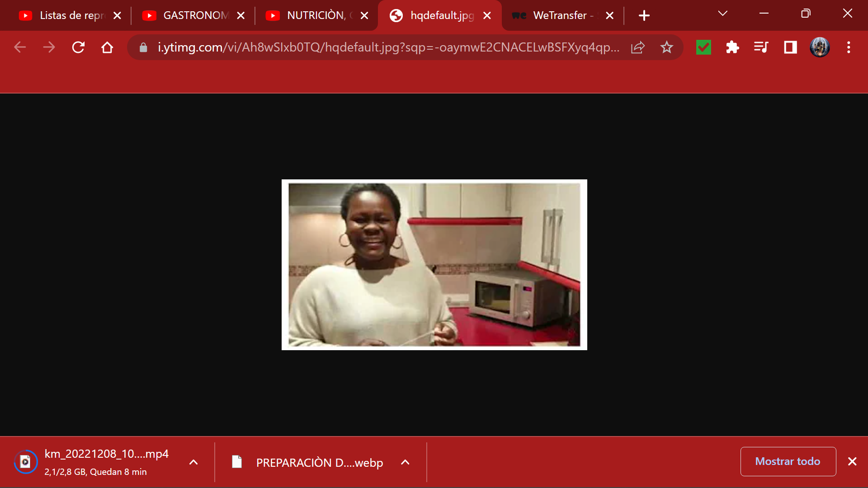Bookmark this page with the star icon
The height and width of the screenshot is (488, 868).
(x=666, y=47)
